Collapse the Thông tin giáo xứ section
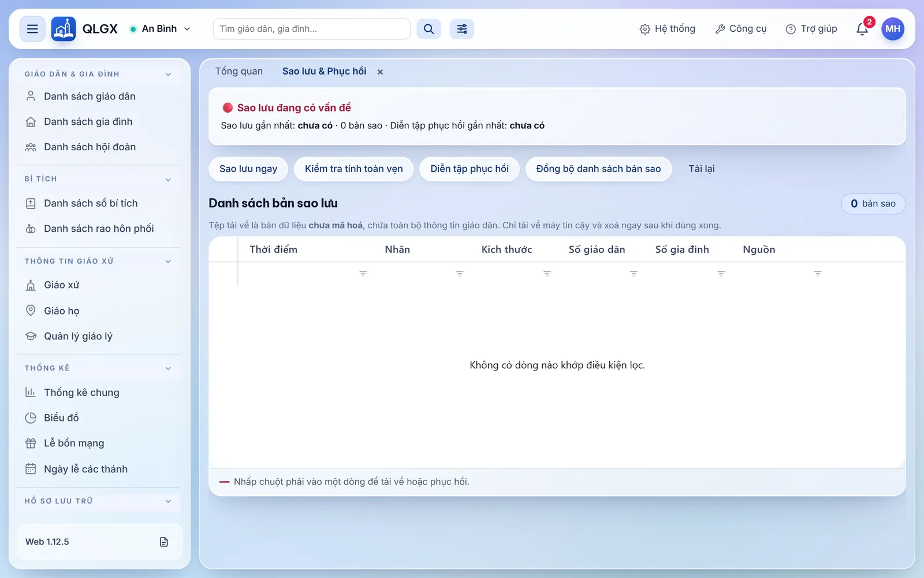 tap(99, 261)
